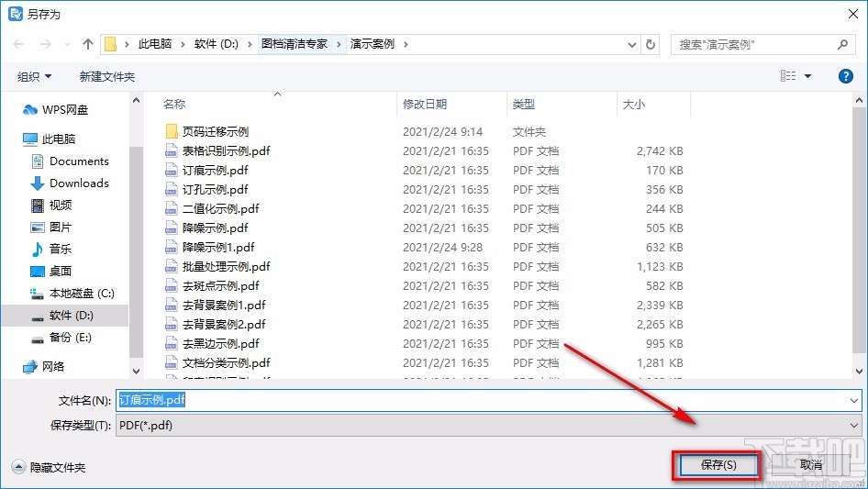The height and width of the screenshot is (489, 868).
Task: Select file 去背景案例1.pdf
Action: pos(224,306)
